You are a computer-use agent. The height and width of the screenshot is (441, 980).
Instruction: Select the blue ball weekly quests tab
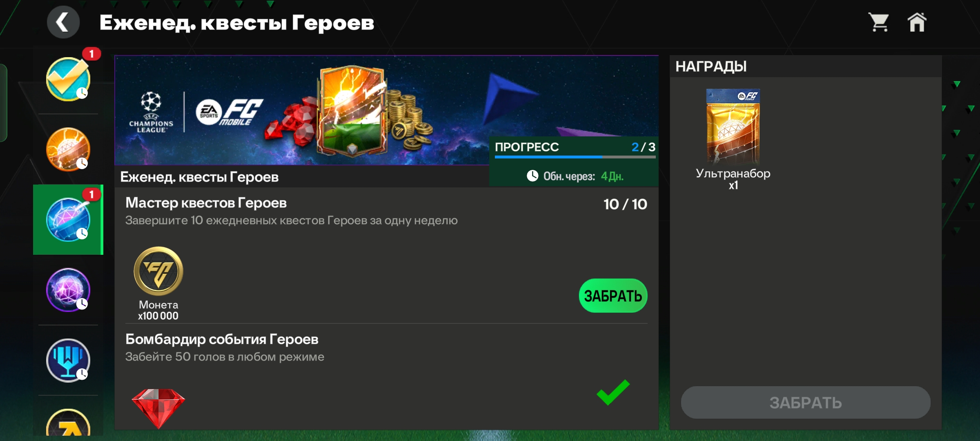point(68,220)
